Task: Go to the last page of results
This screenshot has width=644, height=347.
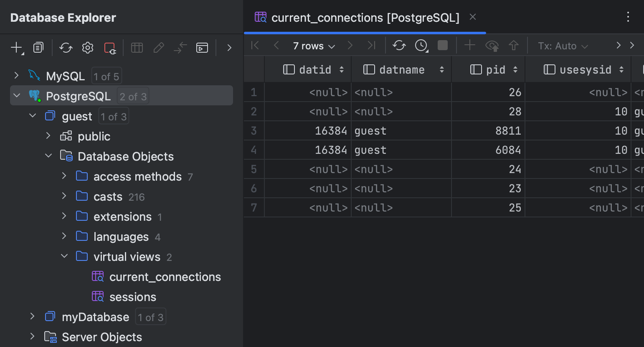Action: coord(371,46)
